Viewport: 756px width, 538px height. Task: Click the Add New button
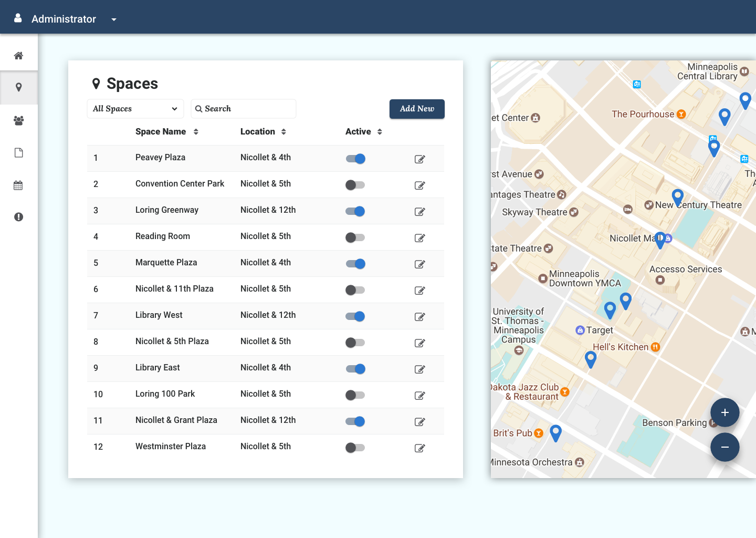point(417,109)
